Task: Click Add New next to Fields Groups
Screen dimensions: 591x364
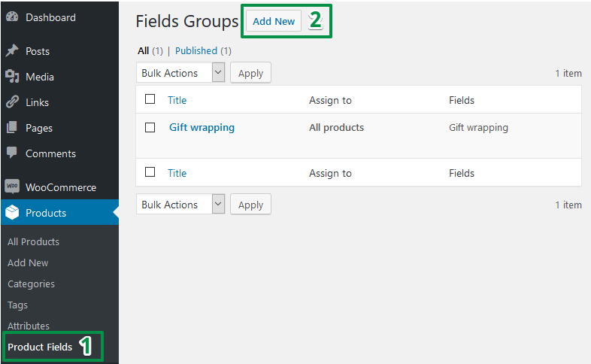Action: click(x=274, y=21)
